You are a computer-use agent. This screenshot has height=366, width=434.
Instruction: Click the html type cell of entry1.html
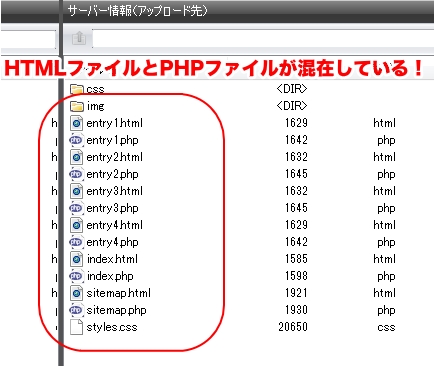pyautogui.click(x=384, y=123)
